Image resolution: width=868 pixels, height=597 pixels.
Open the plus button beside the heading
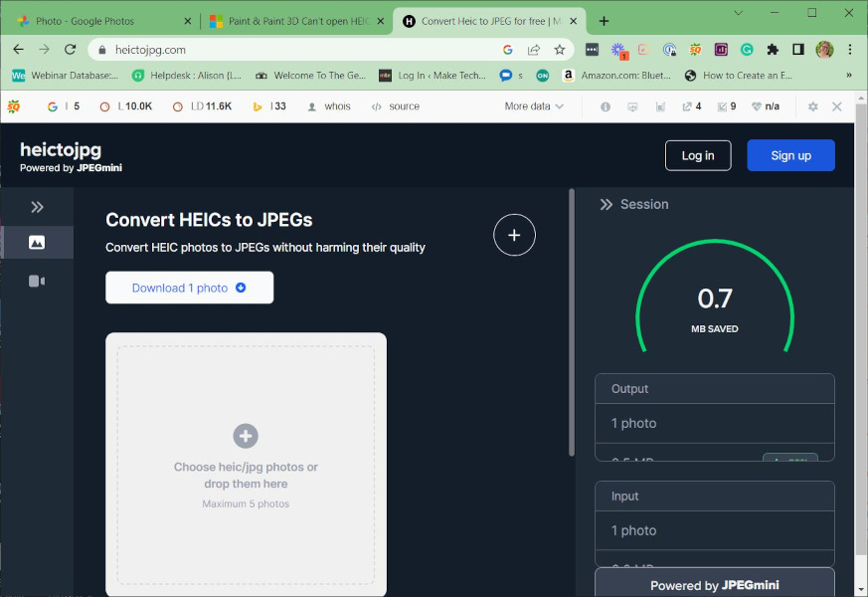514,235
